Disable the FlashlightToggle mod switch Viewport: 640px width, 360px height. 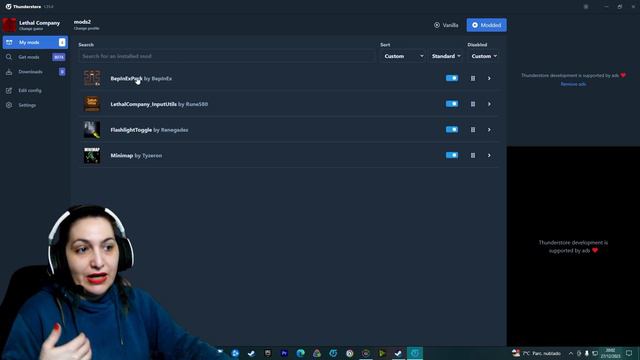[x=452, y=129]
